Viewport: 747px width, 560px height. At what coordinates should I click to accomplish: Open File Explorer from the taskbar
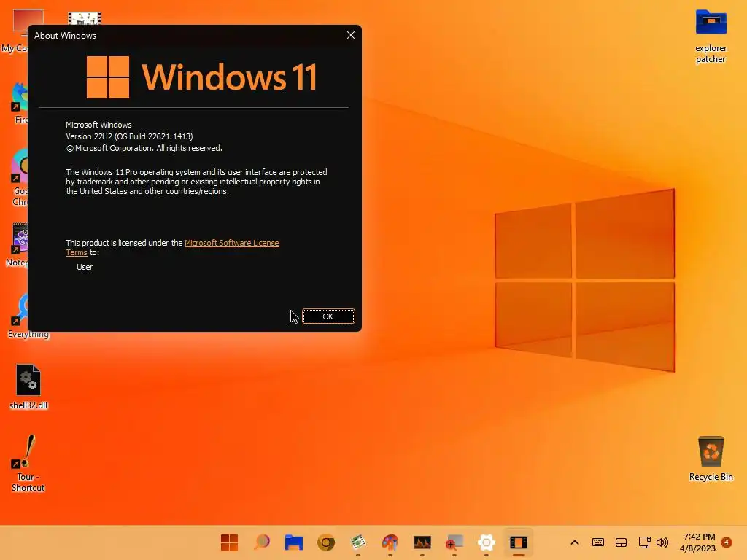coord(294,542)
